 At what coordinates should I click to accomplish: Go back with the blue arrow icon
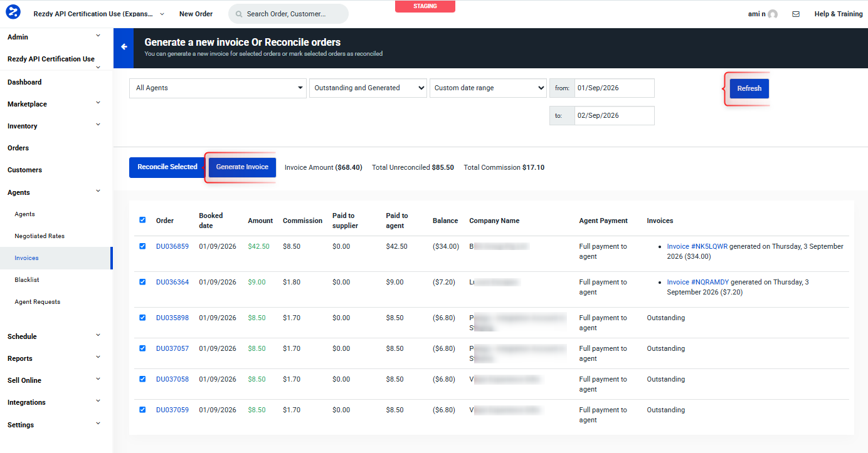[124, 47]
